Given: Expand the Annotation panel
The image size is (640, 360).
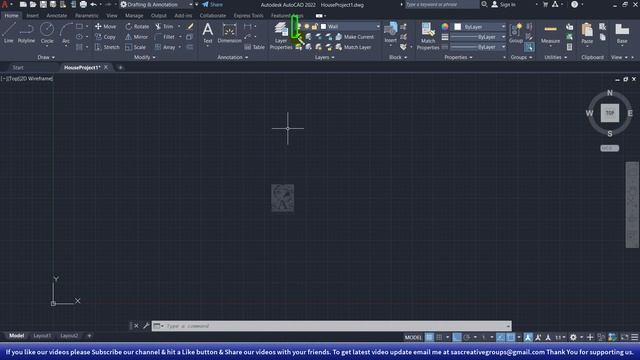Looking at the screenshot, I should pyautogui.click(x=232, y=58).
